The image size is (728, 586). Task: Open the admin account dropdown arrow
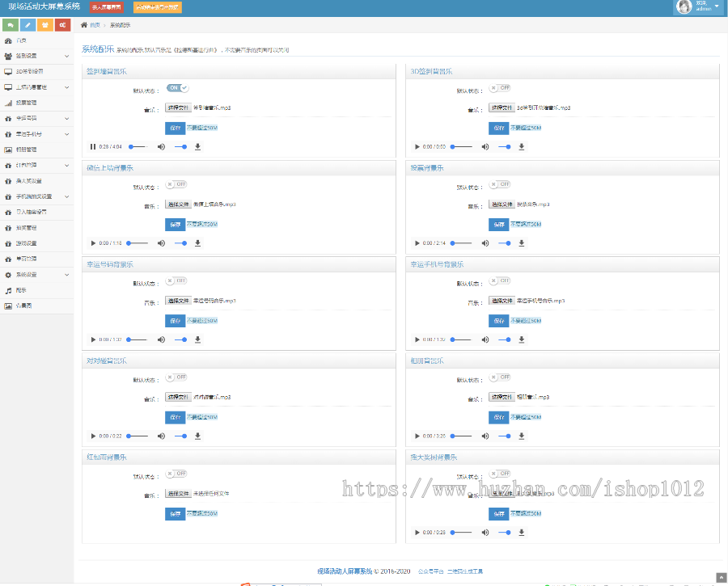[x=717, y=6]
